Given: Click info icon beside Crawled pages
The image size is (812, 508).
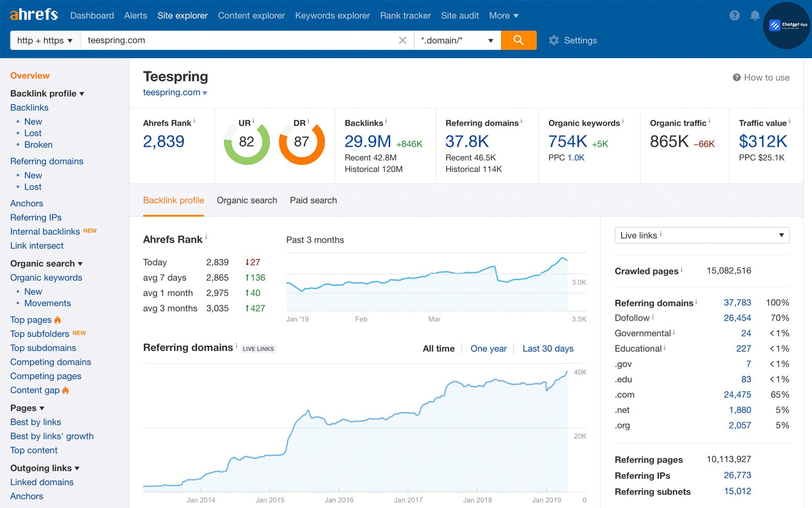Looking at the screenshot, I should coord(681,269).
